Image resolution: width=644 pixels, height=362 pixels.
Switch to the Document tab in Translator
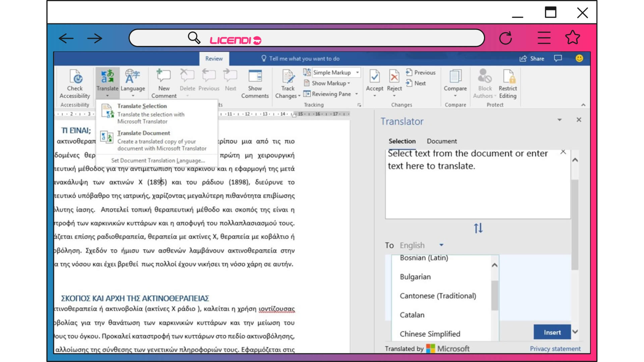click(441, 141)
